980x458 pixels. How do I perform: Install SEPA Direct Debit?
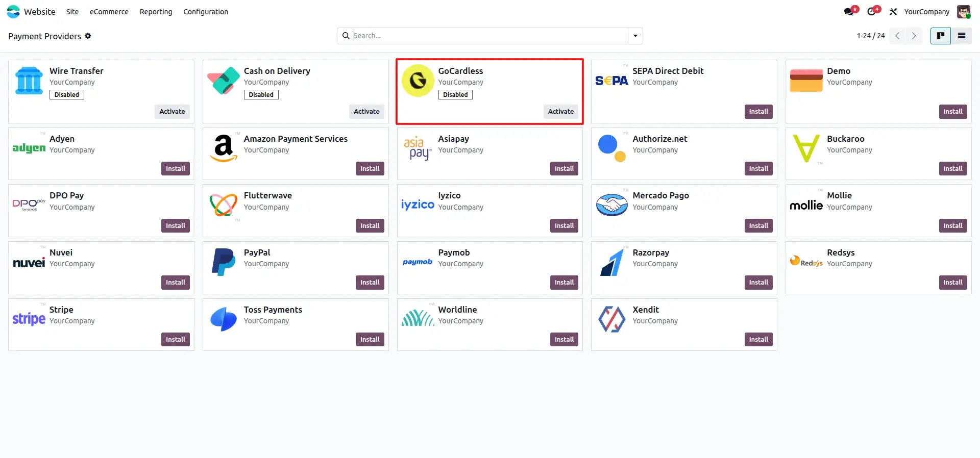[x=758, y=112]
